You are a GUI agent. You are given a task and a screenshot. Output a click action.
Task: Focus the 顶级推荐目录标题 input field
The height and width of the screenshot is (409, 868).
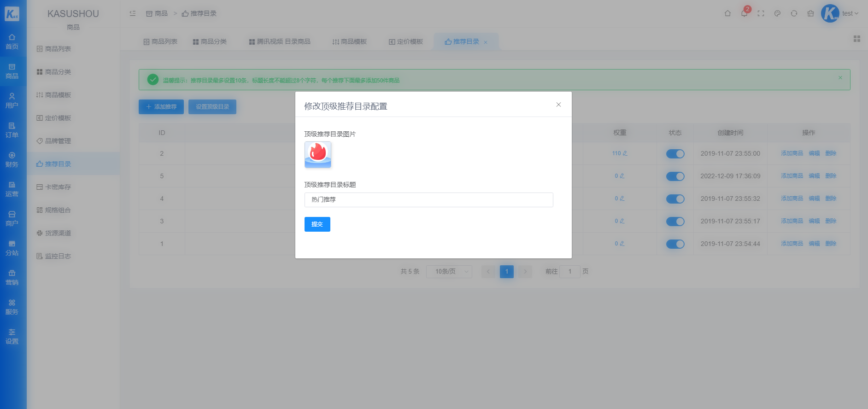click(x=428, y=200)
